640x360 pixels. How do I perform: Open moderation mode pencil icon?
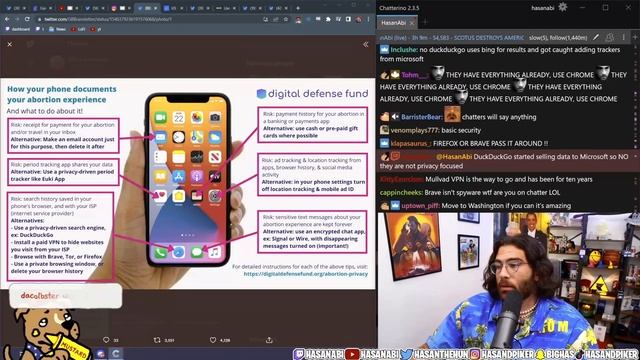pyautogui.click(x=596, y=37)
